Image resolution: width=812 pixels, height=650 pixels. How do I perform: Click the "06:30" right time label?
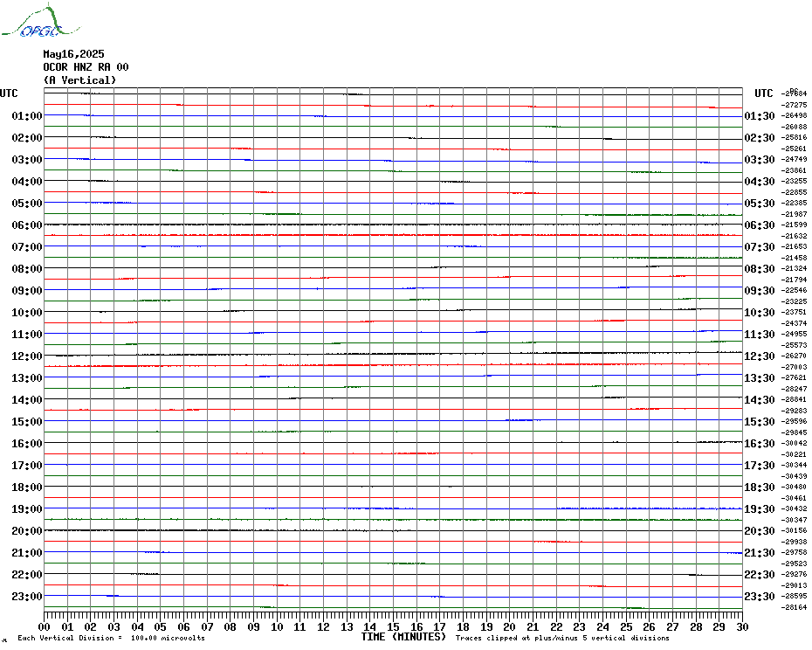point(760,225)
